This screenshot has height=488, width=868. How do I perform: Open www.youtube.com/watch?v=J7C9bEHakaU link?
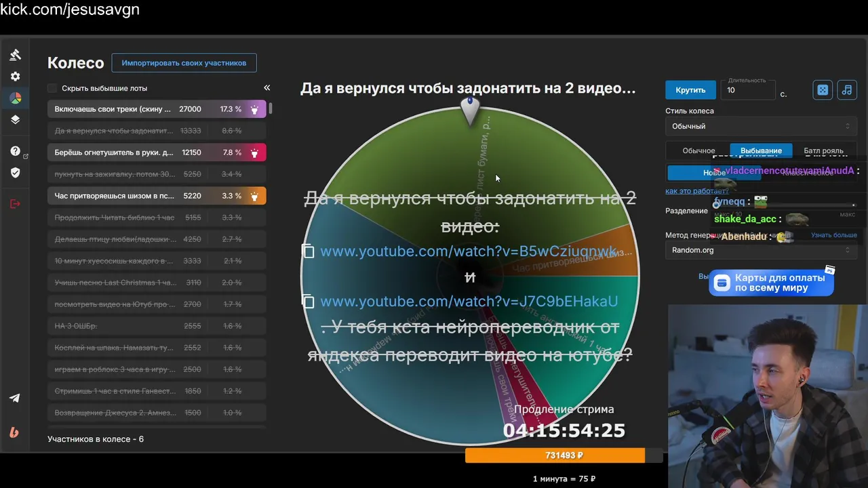coord(469,302)
